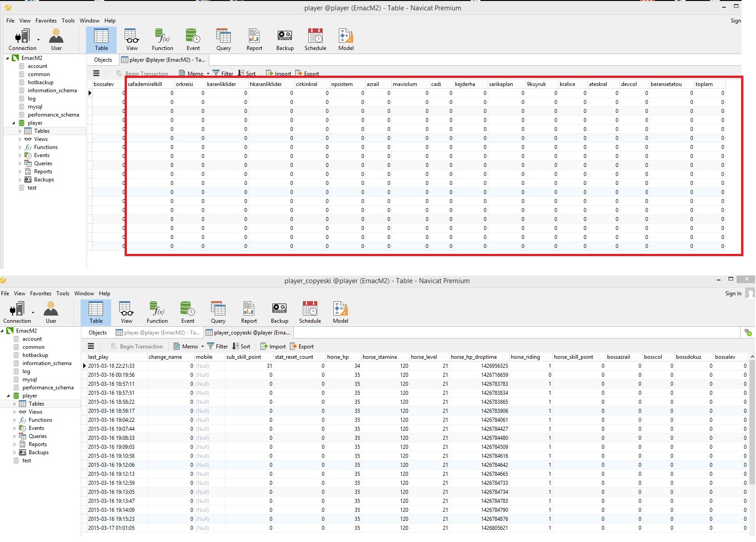Select account database in upper window tree
756x542 pixels.
[37, 66]
